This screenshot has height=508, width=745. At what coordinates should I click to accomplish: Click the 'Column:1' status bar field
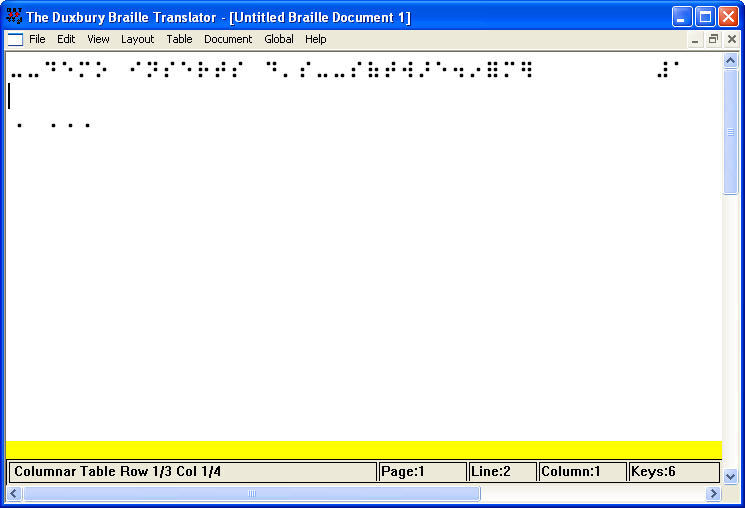tap(583, 471)
